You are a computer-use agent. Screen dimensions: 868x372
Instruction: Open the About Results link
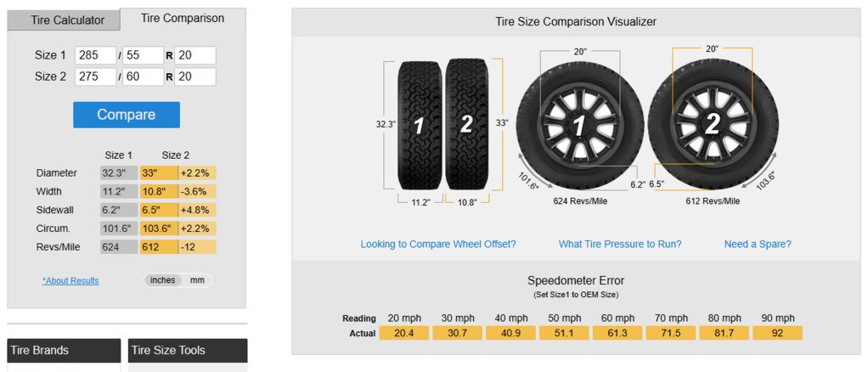point(70,280)
